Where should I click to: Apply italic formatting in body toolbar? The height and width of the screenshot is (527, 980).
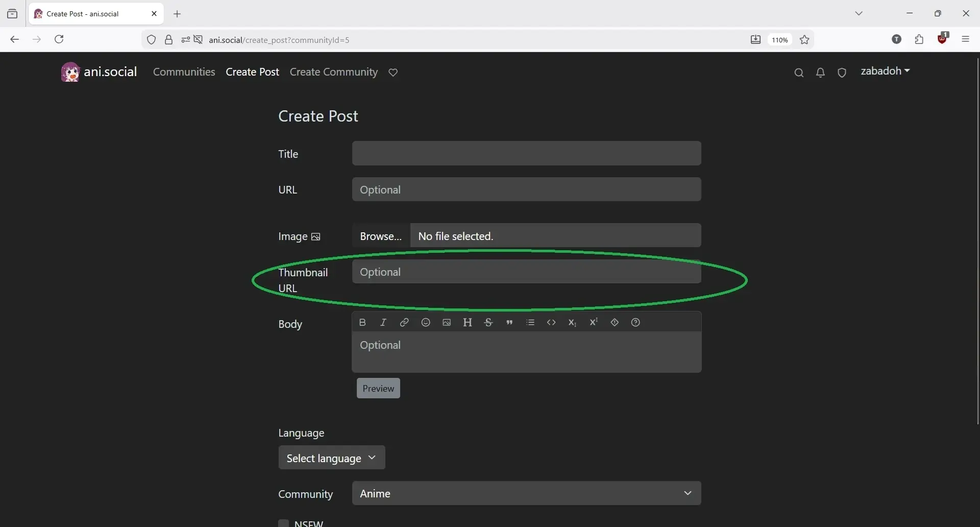coord(383,322)
